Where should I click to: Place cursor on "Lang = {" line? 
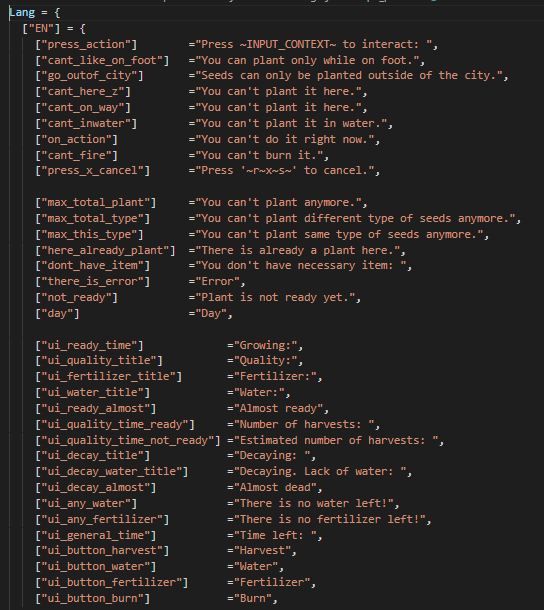[x=35, y=12]
